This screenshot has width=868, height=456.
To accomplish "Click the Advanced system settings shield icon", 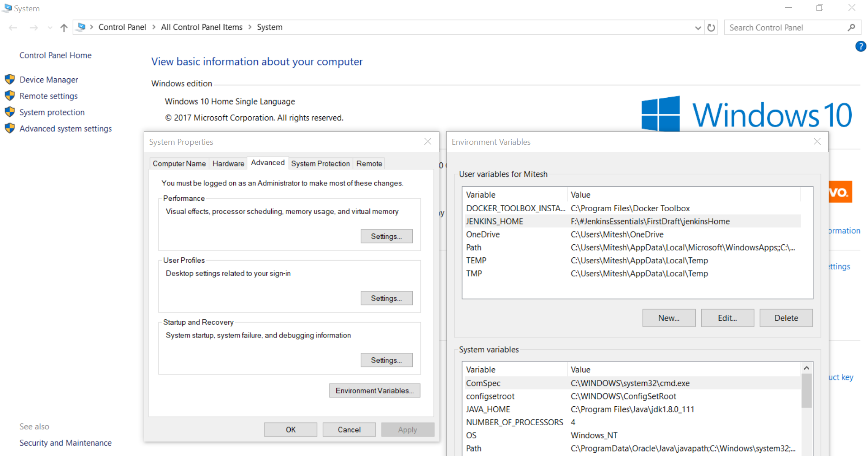I will (10, 128).
